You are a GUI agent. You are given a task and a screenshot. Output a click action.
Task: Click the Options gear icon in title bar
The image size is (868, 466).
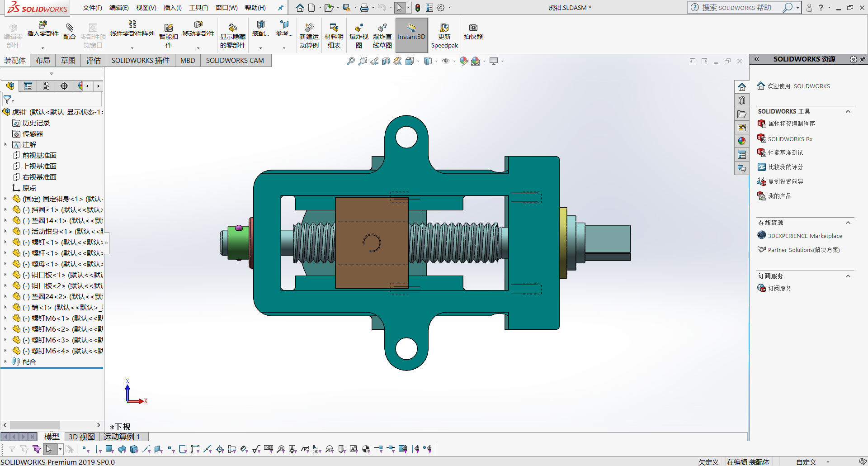tap(441, 8)
